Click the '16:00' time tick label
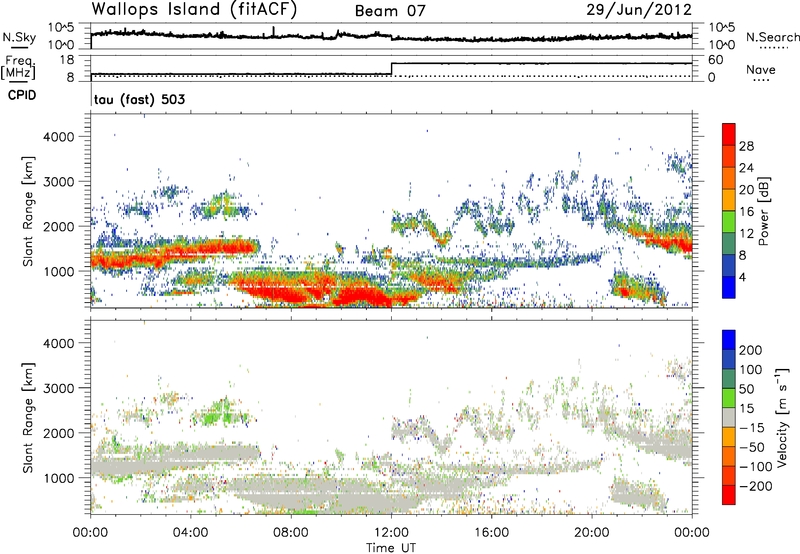This screenshot has width=800, height=554. (491, 533)
